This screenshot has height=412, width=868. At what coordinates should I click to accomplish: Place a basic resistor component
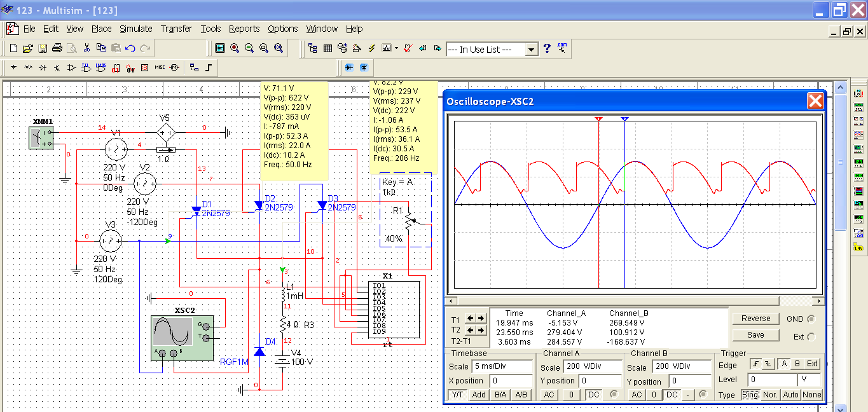(28, 67)
